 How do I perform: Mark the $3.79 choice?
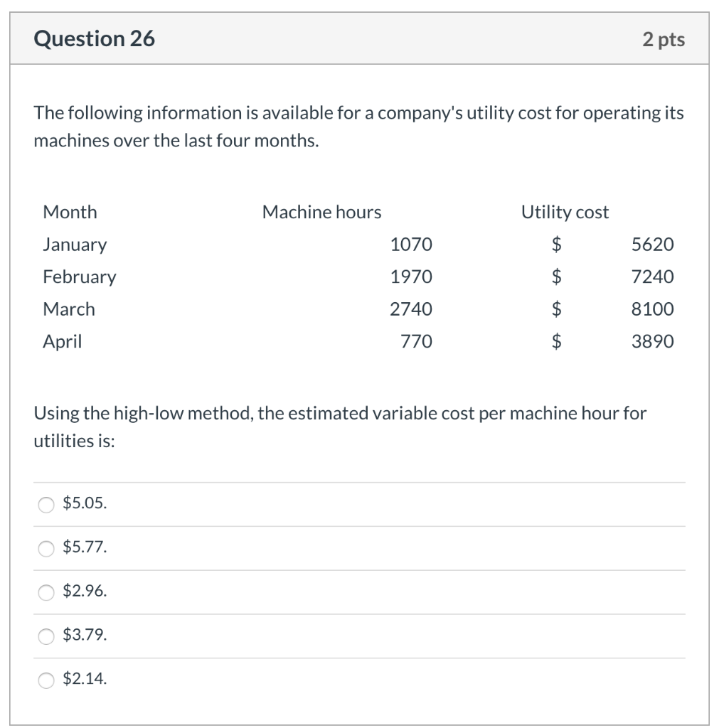tap(46, 636)
